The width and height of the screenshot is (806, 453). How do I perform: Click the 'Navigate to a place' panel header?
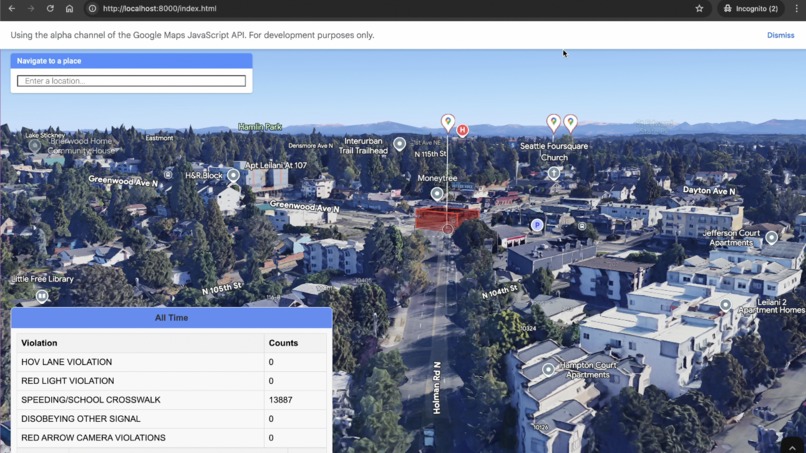pos(131,61)
